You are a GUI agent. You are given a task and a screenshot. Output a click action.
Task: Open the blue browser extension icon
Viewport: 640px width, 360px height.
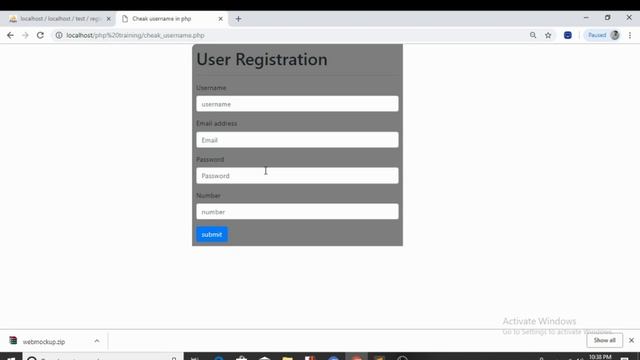pos(568,36)
